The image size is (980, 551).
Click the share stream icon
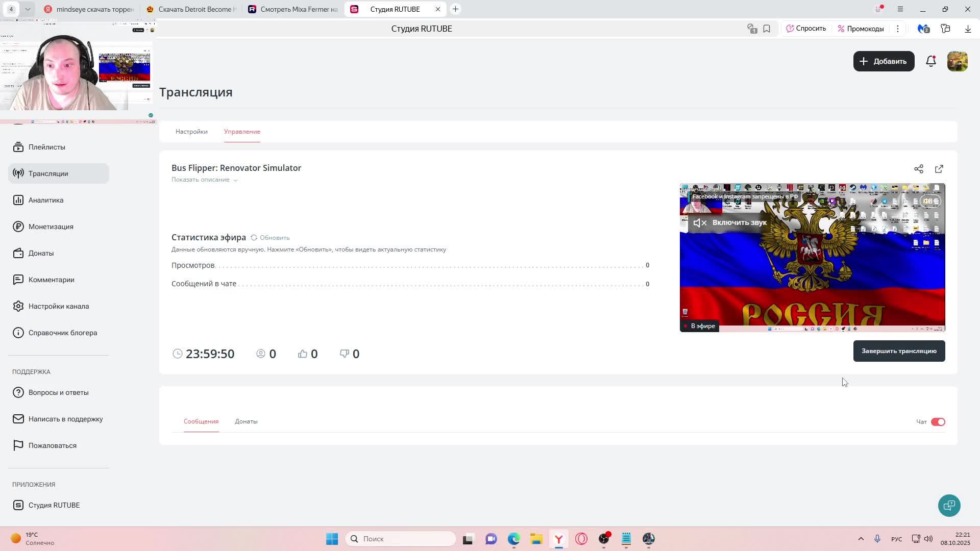pyautogui.click(x=918, y=169)
